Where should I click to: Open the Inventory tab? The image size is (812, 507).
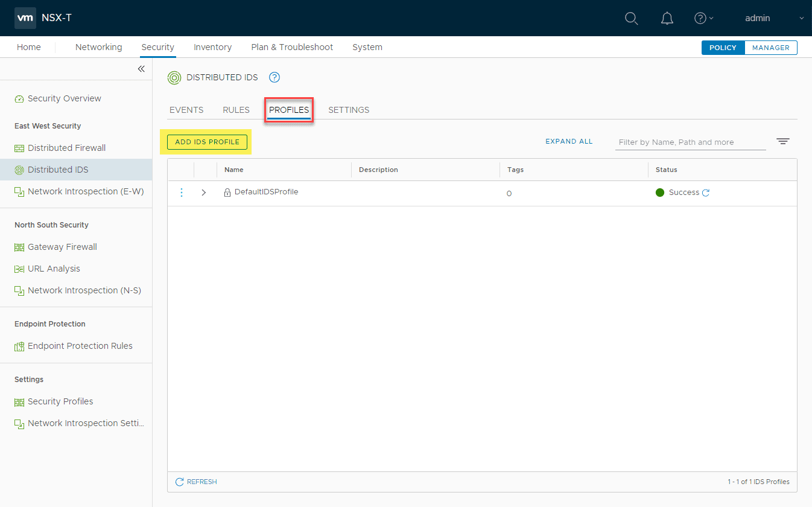tap(213, 47)
